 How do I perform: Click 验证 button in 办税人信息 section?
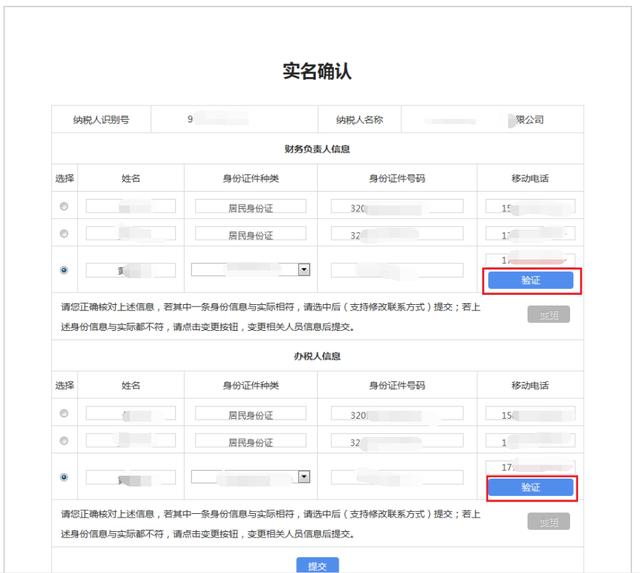[x=531, y=487]
